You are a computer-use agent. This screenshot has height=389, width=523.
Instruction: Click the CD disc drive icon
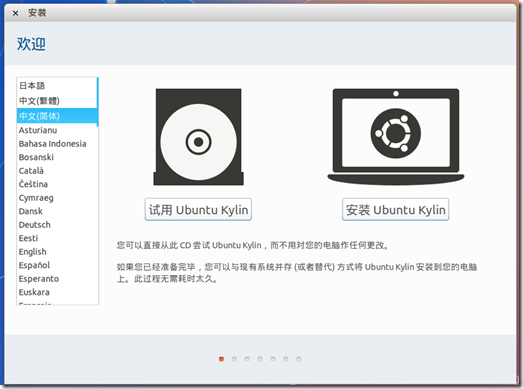198,137
